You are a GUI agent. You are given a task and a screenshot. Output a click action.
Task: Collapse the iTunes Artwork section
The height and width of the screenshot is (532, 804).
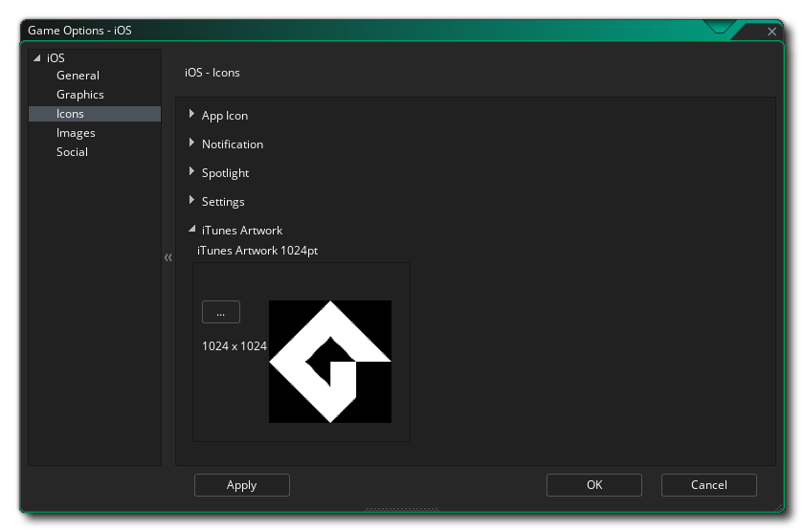point(191,229)
